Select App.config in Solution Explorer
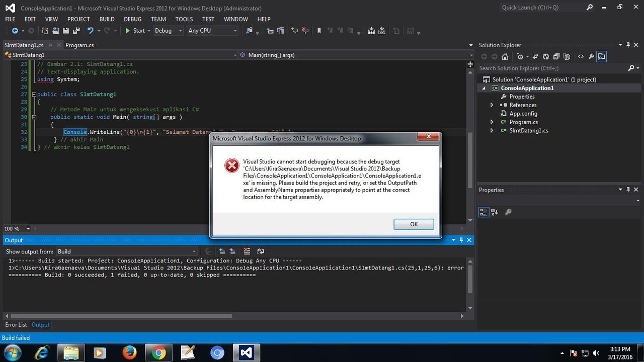The height and width of the screenshot is (362, 644). click(x=523, y=114)
